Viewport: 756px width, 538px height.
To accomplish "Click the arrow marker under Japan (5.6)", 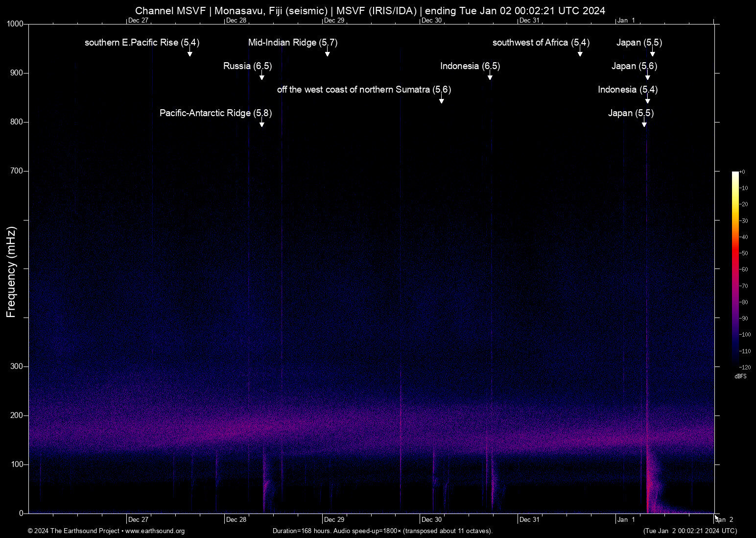I will coord(648,76).
